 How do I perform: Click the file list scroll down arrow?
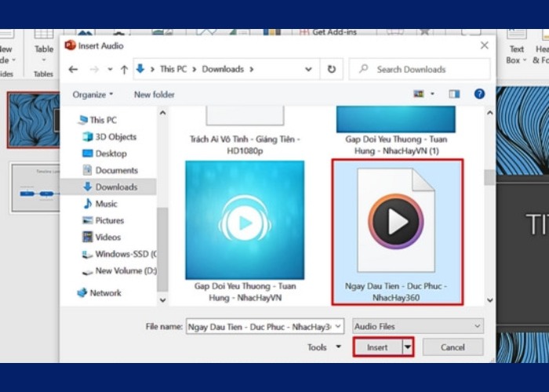[x=490, y=300]
